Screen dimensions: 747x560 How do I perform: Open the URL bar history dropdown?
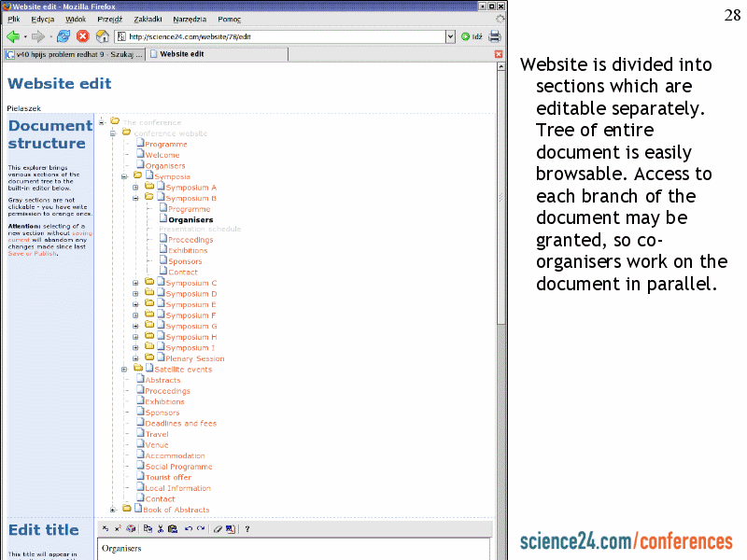point(450,36)
